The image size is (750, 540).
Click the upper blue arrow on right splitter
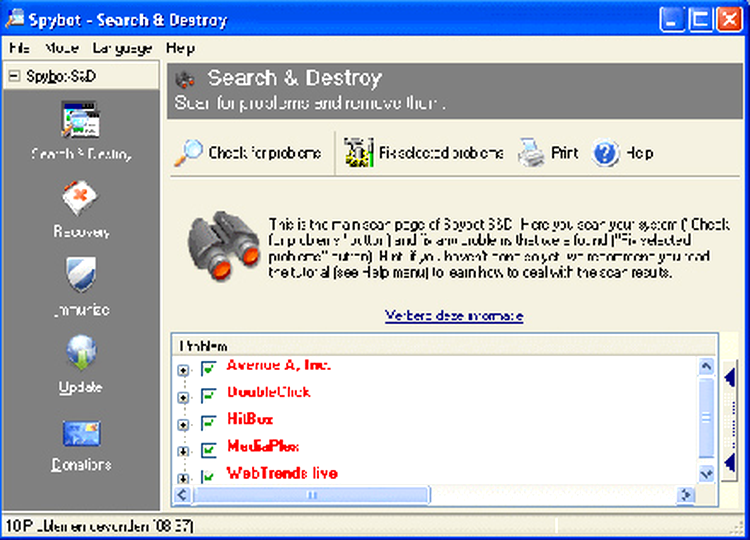[730, 377]
